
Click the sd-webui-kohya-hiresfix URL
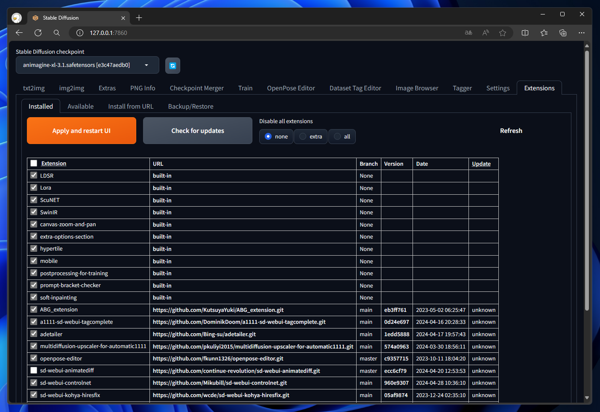(221, 395)
